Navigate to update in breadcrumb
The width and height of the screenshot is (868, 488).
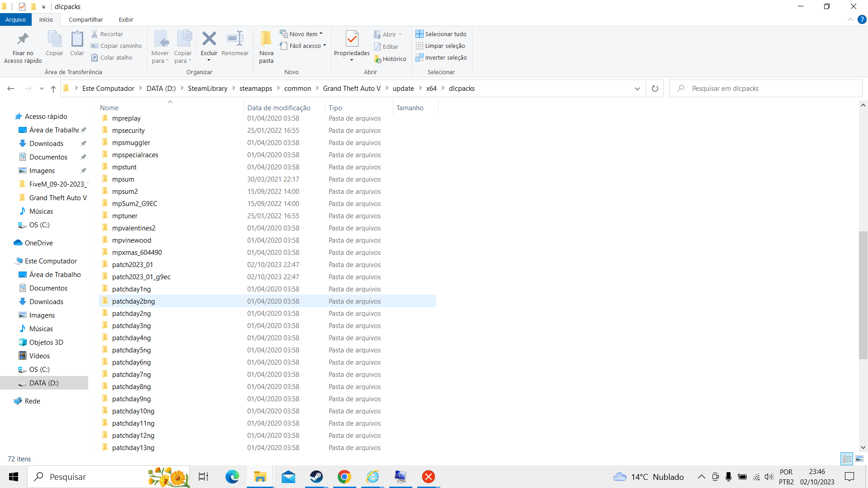click(x=403, y=89)
